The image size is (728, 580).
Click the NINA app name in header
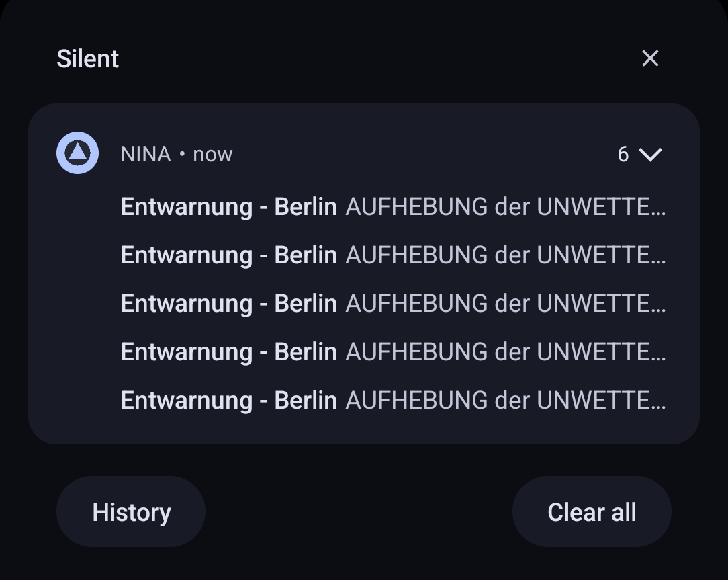pos(146,154)
